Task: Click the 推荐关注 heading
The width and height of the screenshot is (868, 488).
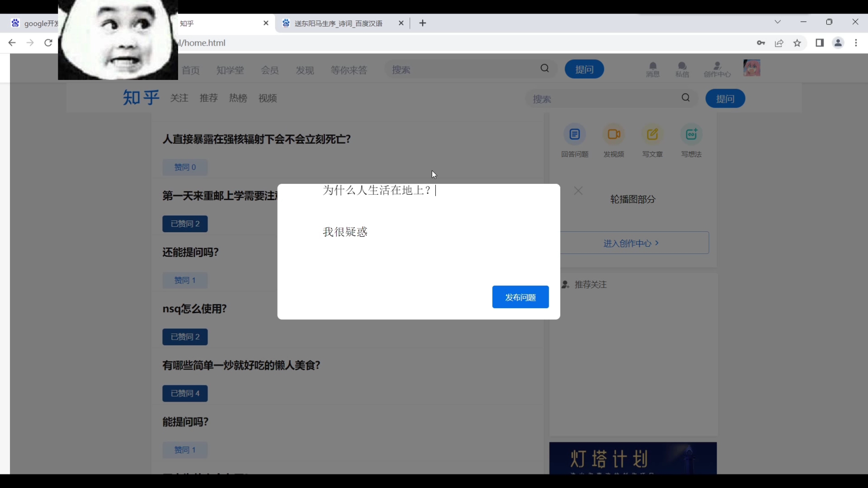Action: [x=590, y=285]
